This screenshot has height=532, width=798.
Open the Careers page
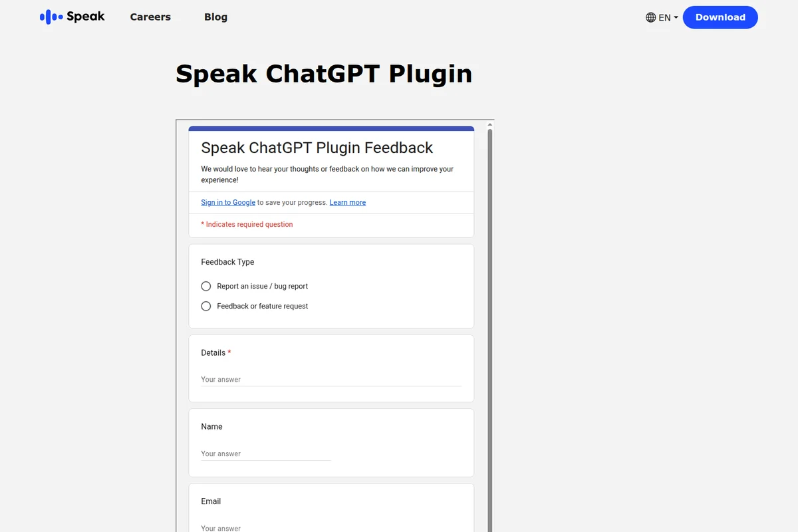[150, 17]
